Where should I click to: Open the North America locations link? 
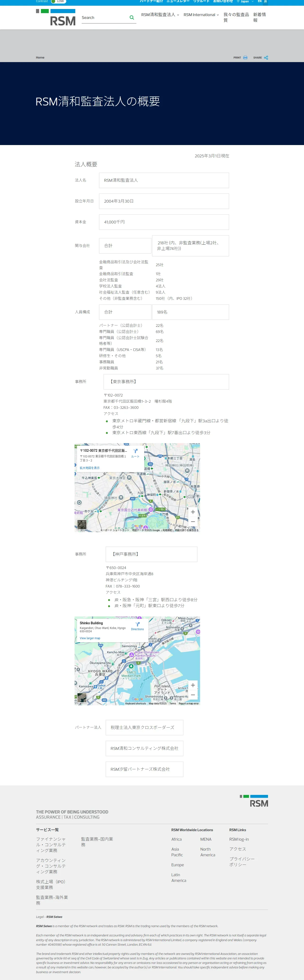(207, 852)
